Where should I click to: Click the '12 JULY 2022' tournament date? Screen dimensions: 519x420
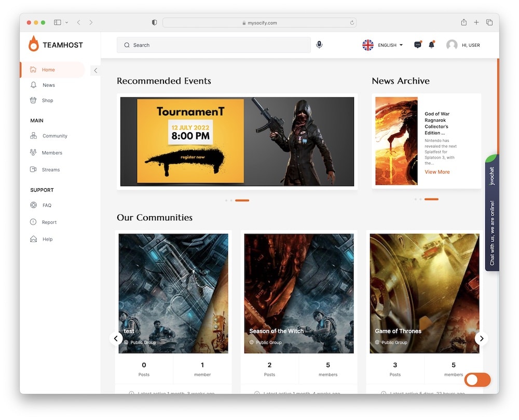coord(190,128)
